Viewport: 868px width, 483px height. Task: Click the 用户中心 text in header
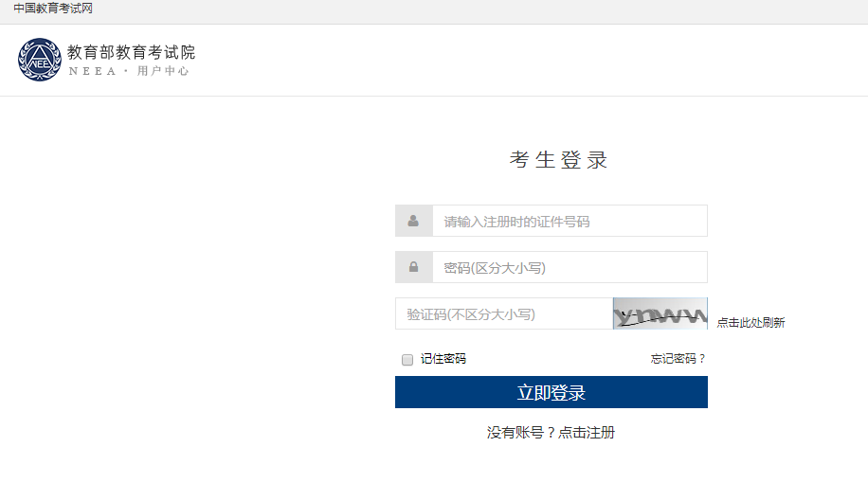(163, 72)
